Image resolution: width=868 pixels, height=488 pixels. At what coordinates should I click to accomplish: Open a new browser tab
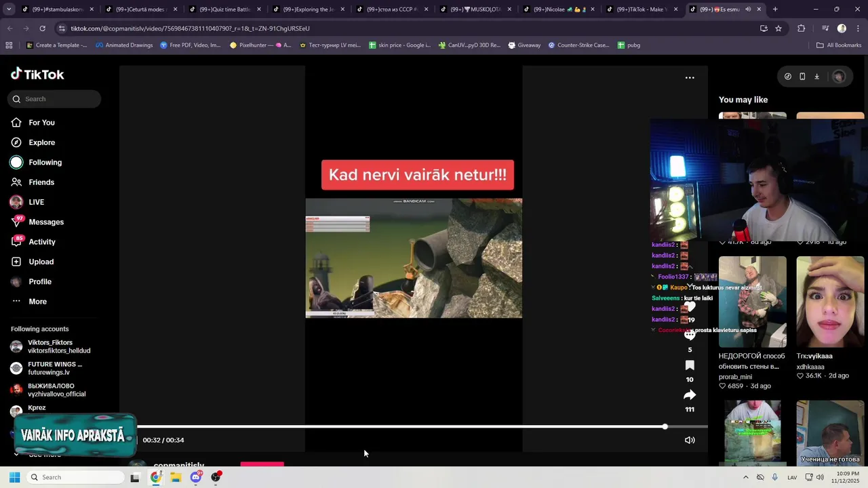[775, 9]
